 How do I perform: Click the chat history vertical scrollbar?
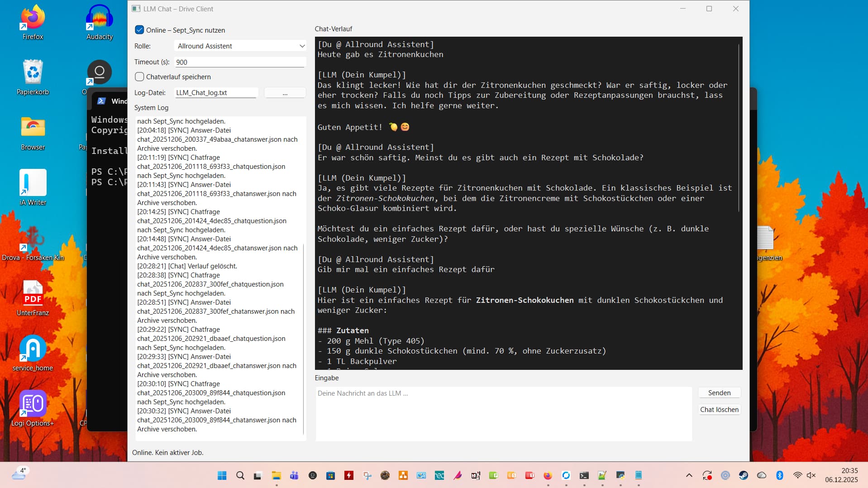pos(739,128)
